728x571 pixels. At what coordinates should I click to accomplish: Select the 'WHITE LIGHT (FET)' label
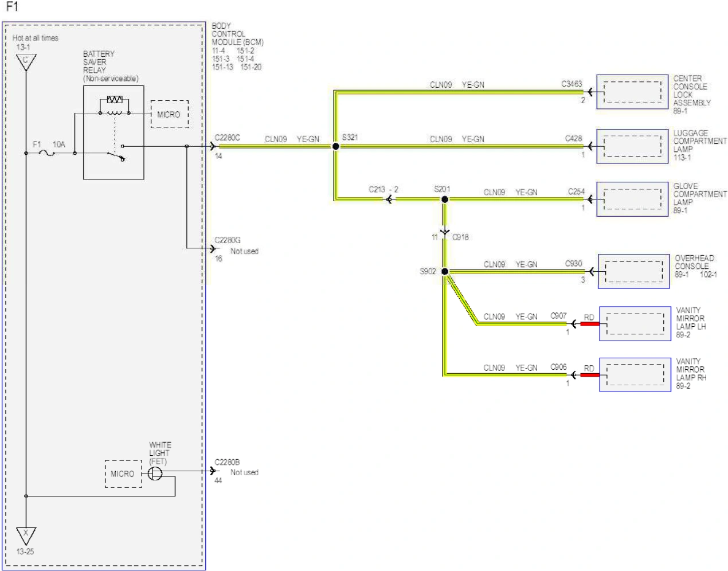tap(160, 453)
